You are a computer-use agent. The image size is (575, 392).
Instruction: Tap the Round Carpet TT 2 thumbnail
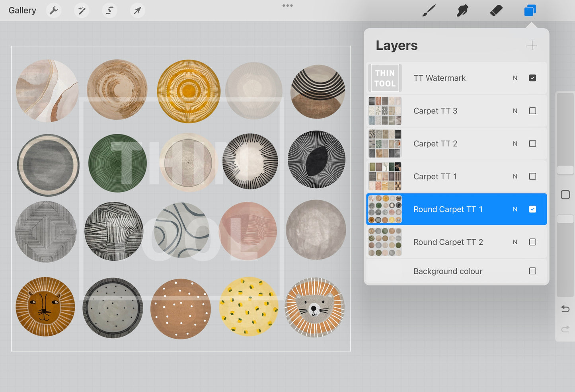[385, 242]
